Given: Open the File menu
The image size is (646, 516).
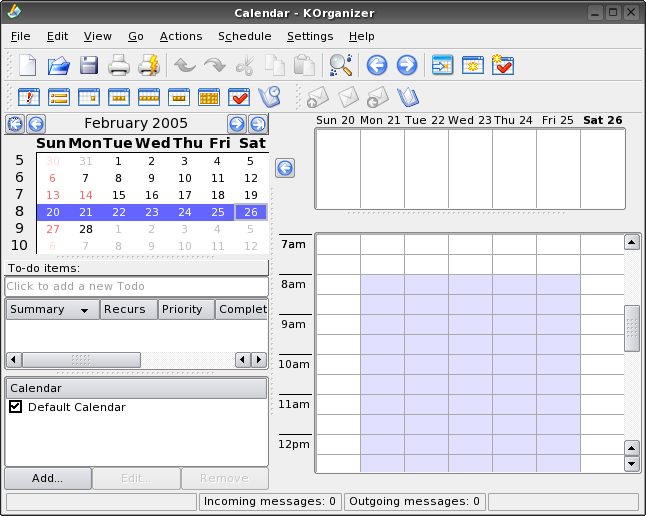Looking at the screenshot, I should coord(21,36).
